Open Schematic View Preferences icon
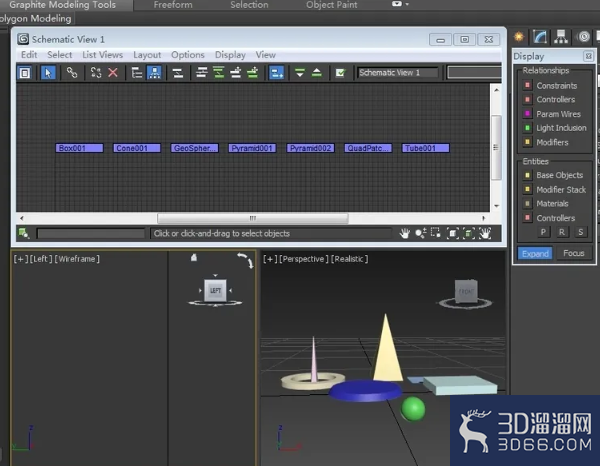This screenshot has width=600, height=466. [x=340, y=73]
